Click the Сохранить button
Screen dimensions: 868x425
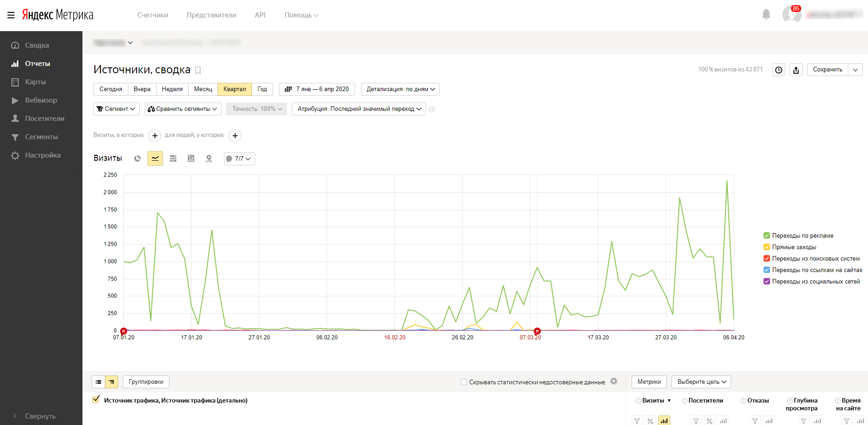click(x=828, y=70)
